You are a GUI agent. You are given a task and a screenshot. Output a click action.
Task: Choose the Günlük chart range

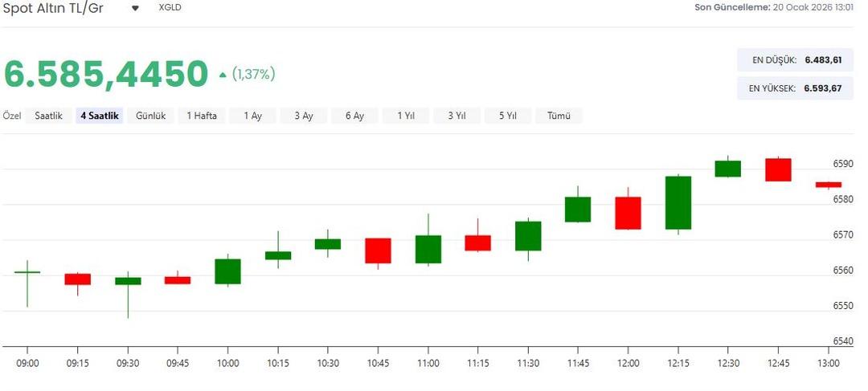pyautogui.click(x=151, y=116)
